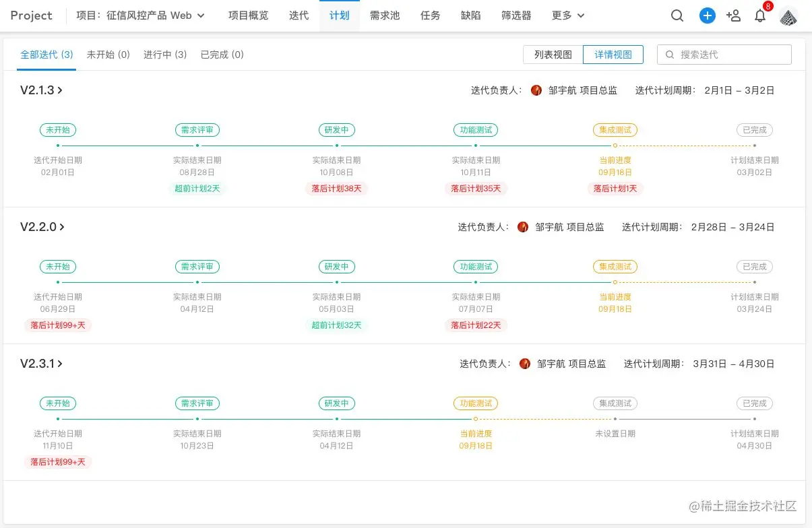Screen dimensions: 812x528
Task: Filter iterations by 进行中 (3)
Action: coord(165,55)
